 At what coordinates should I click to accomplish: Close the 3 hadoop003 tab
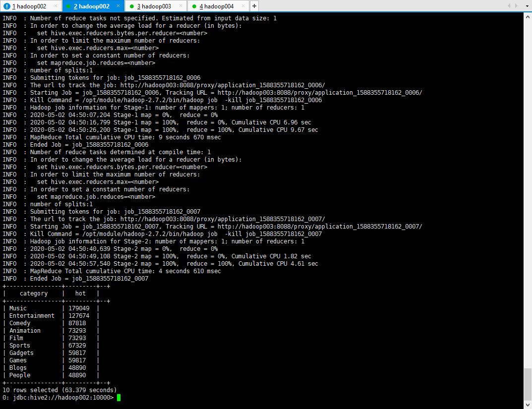180,6
